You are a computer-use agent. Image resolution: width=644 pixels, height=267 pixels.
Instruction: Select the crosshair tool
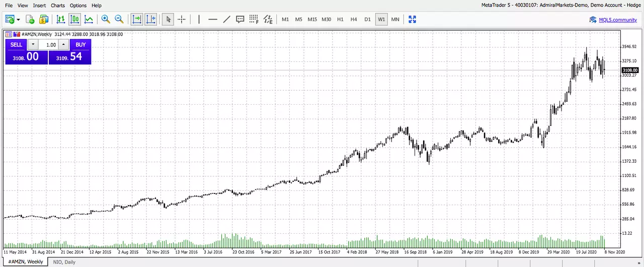(x=182, y=19)
